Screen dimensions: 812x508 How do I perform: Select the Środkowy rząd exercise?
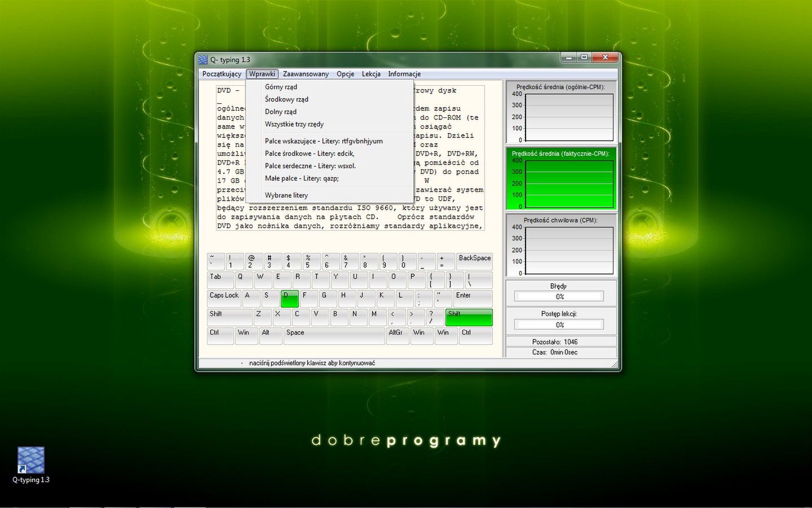click(x=330, y=99)
